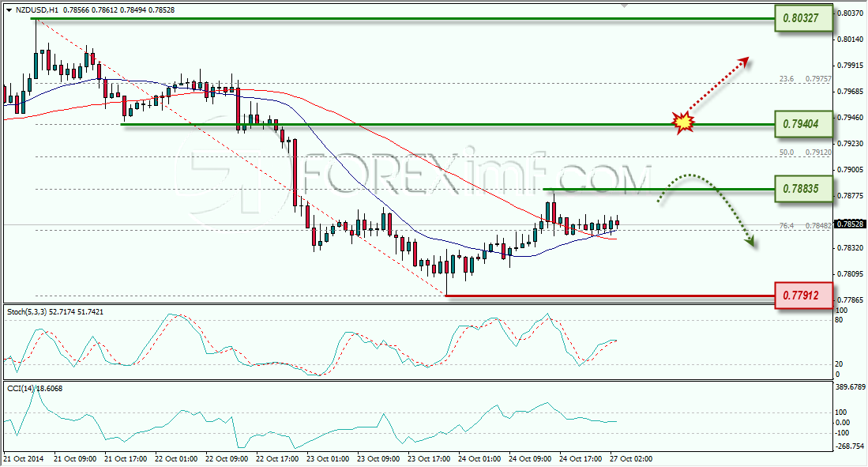Click the 50.0 Fibonacci level label
This screenshot has height=467, width=868.
(787, 153)
